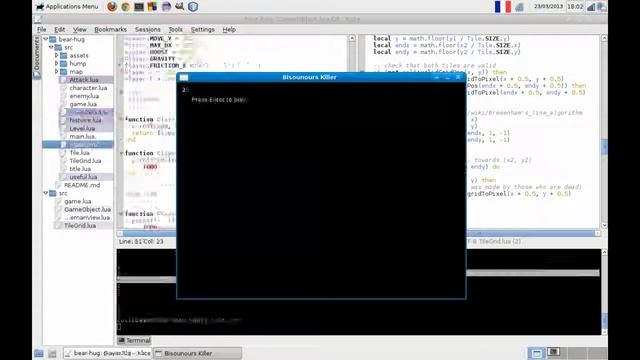Open GameObject.lua in the file tree
The height and width of the screenshot is (360, 640).
[87, 209]
